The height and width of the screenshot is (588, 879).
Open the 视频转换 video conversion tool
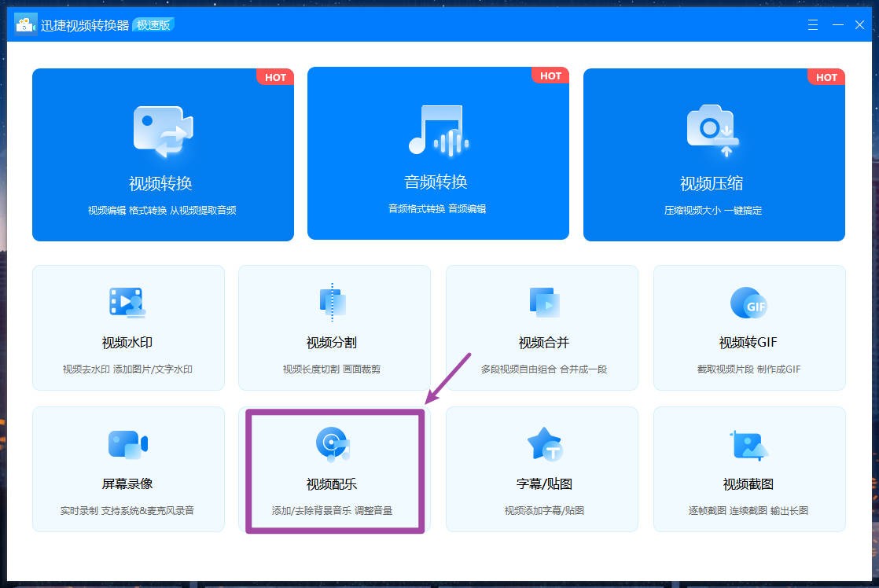click(163, 154)
